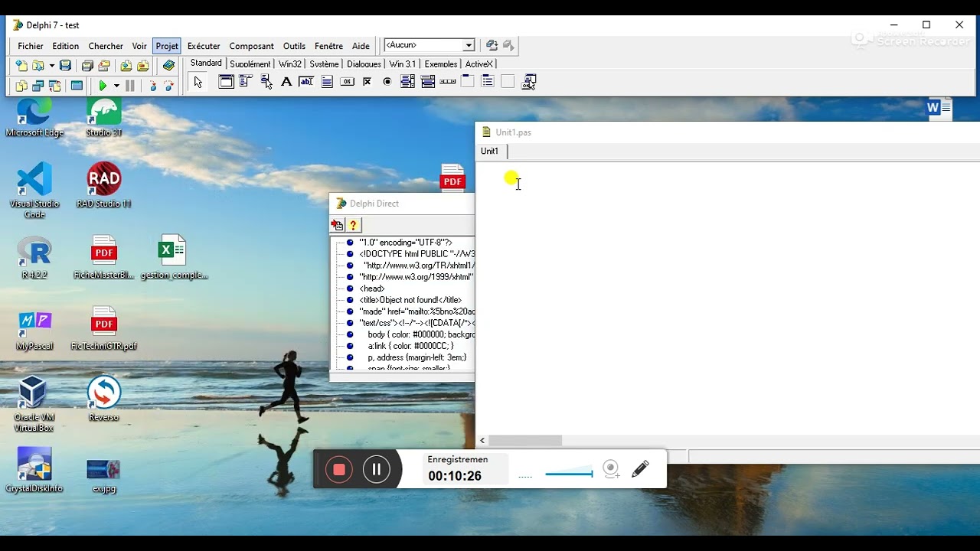Viewport: 980px width, 551px height.
Task: Click the New items icon in Delphi toolbar
Action: [21, 66]
